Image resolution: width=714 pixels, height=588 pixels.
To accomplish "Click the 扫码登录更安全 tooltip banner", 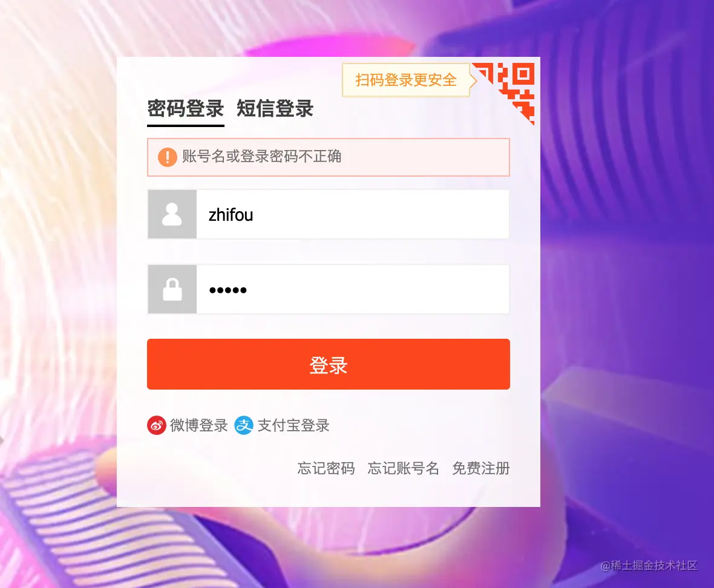I will click(x=406, y=80).
